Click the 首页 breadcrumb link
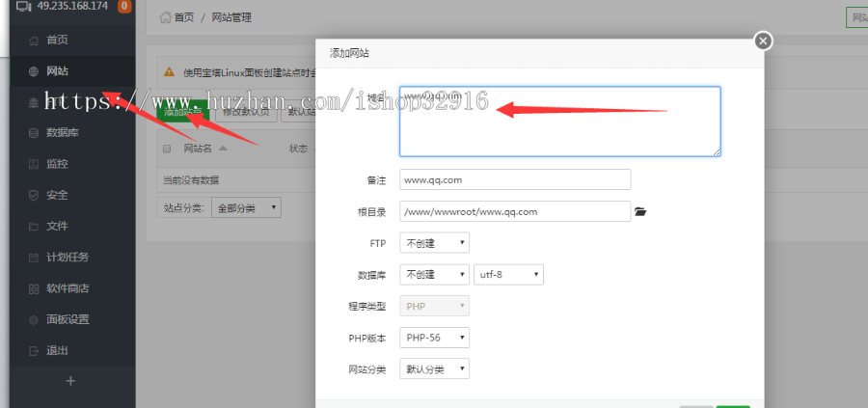Image resolution: width=868 pixels, height=408 pixels. [x=184, y=17]
